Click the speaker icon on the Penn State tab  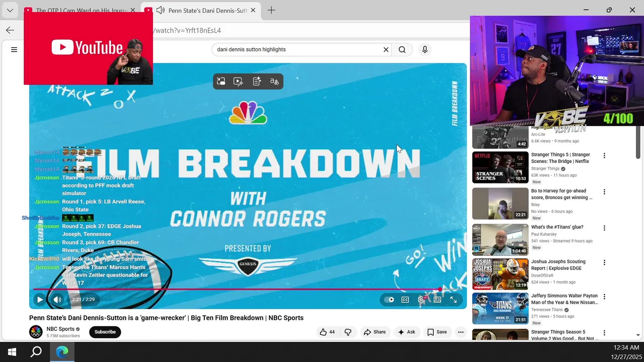[x=160, y=10]
